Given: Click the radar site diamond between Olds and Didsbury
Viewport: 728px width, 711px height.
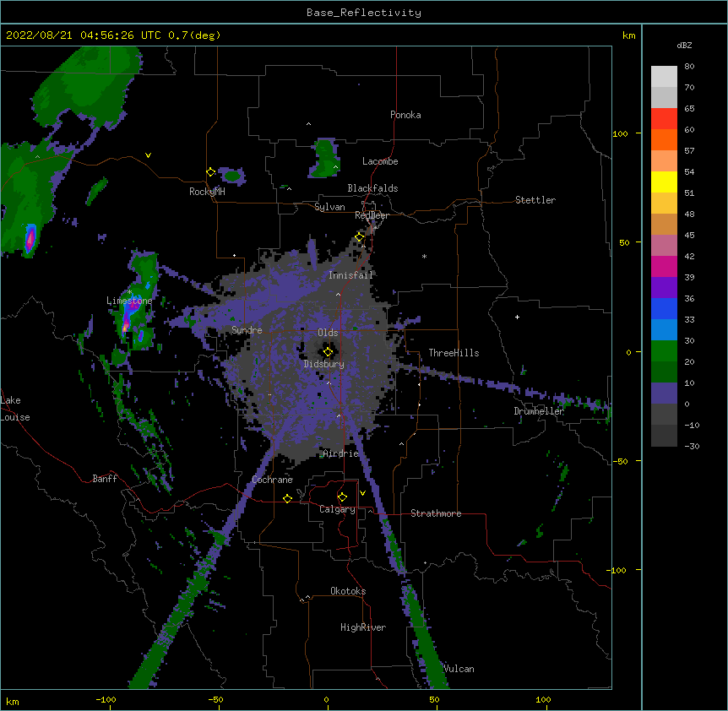Looking at the screenshot, I should [328, 352].
